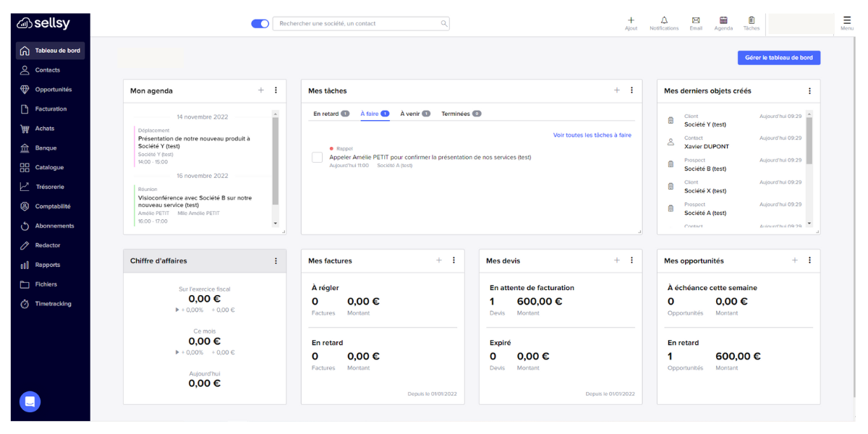Click the Sellsy logo

43,24
